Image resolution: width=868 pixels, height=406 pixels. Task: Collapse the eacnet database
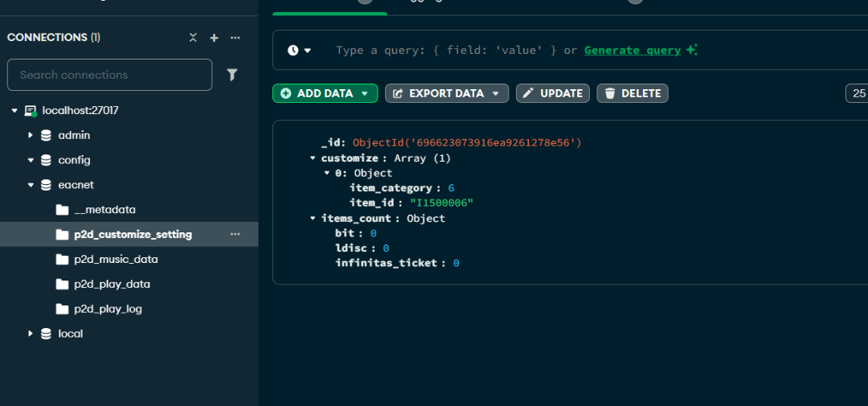(x=31, y=185)
